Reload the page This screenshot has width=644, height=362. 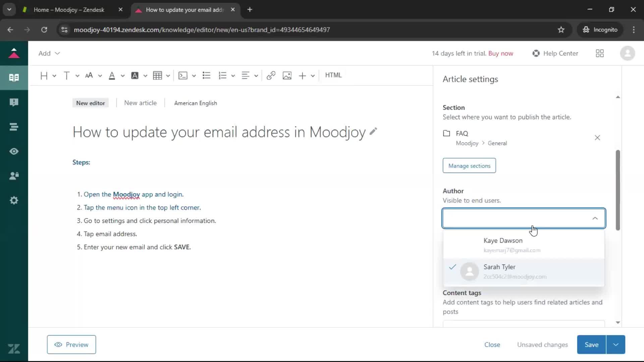pos(44,30)
